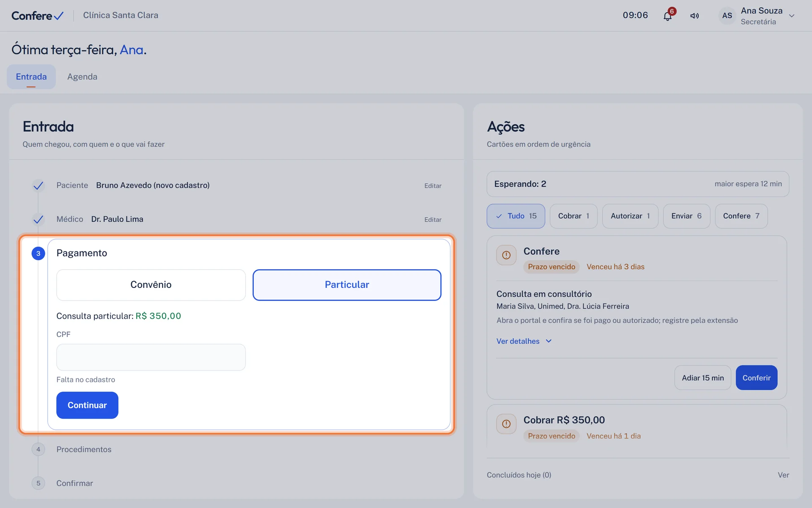
Task: Click the Confere logo
Action: click(x=37, y=16)
